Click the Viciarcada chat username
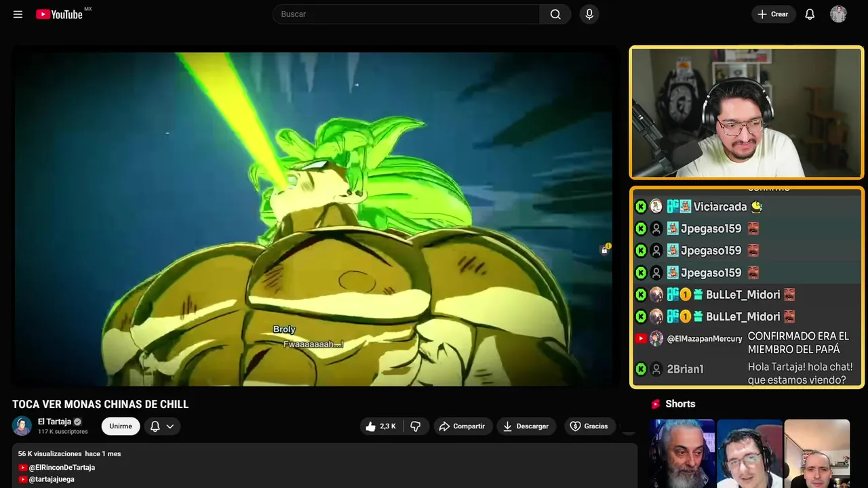This screenshot has height=488, width=868. coord(719,207)
